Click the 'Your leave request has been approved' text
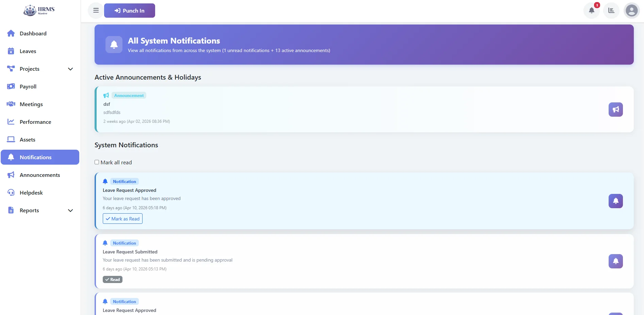The width and height of the screenshot is (644, 315). pyautogui.click(x=142, y=199)
